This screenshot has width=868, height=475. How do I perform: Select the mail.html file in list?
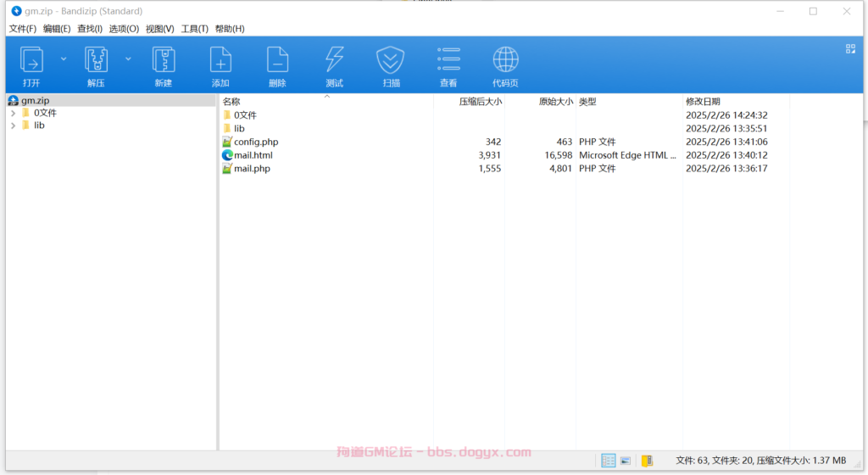click(253, 155)
